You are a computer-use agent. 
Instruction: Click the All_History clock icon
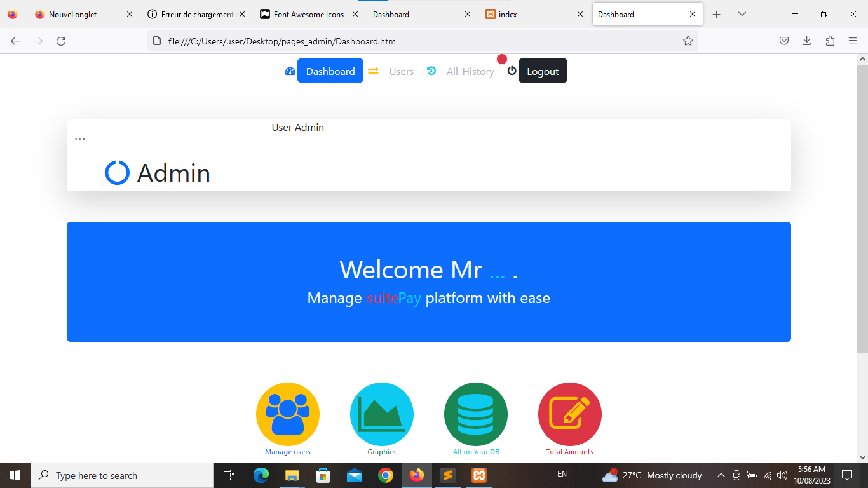tap(431, 71)
